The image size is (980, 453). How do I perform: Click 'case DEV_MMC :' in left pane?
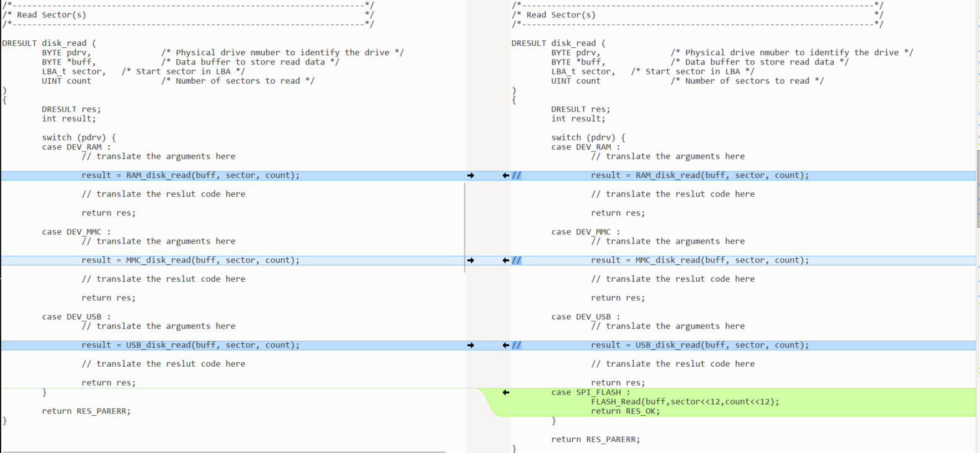click(x=76, y=232)
